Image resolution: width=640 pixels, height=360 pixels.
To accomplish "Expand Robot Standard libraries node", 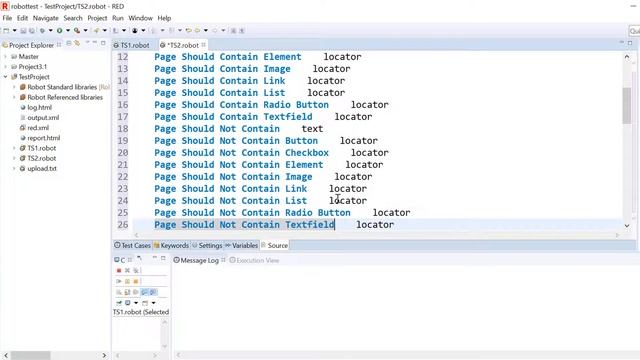I will [x=14, y=87].
